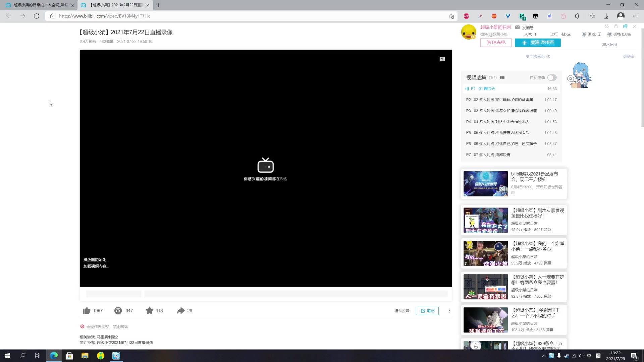Play P5 05 多人对抗 不允许有人比我头铁
This screenshot has height=362, width=644.
pyautogui.click(x=511, y=133)
